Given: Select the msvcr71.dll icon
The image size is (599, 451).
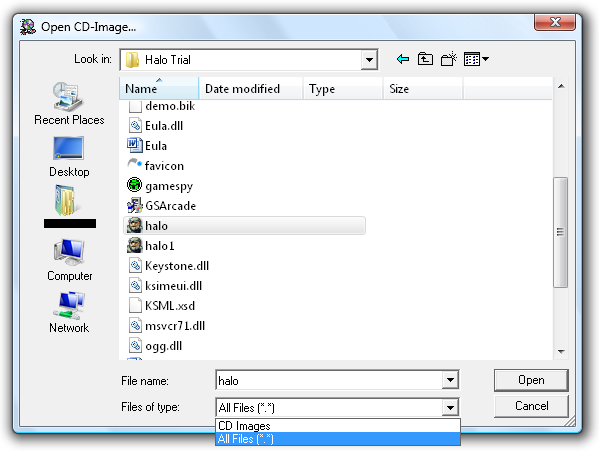Looking at the screenshot, I should (135, 325).
